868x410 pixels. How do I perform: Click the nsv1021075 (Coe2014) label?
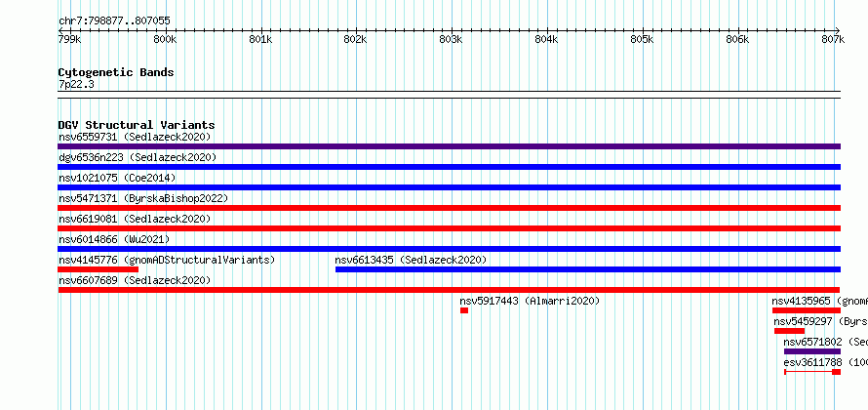[x=117, y=178]
